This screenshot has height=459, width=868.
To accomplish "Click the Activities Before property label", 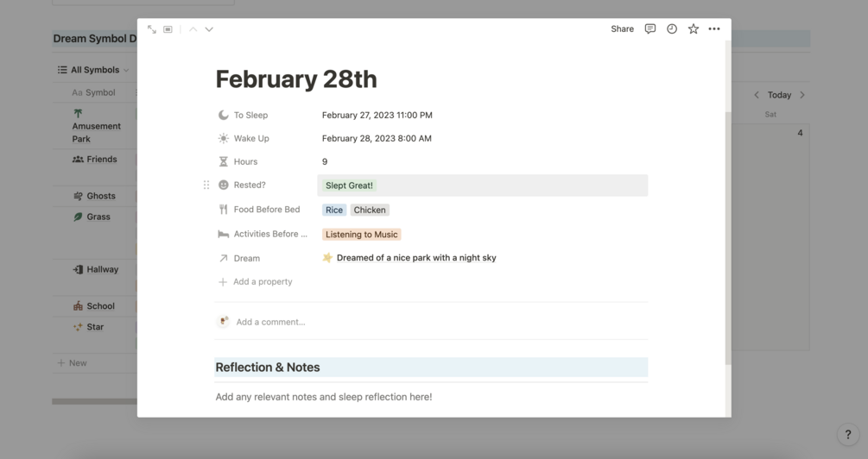I will pyautogui.click(x=269, y=234).
